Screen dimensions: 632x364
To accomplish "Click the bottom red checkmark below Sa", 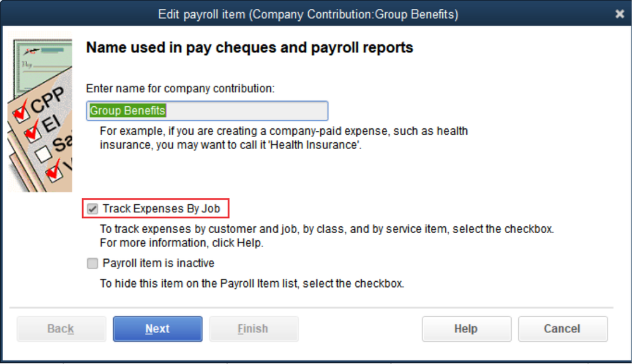I will pyautogui.click(x=56, y=171).
